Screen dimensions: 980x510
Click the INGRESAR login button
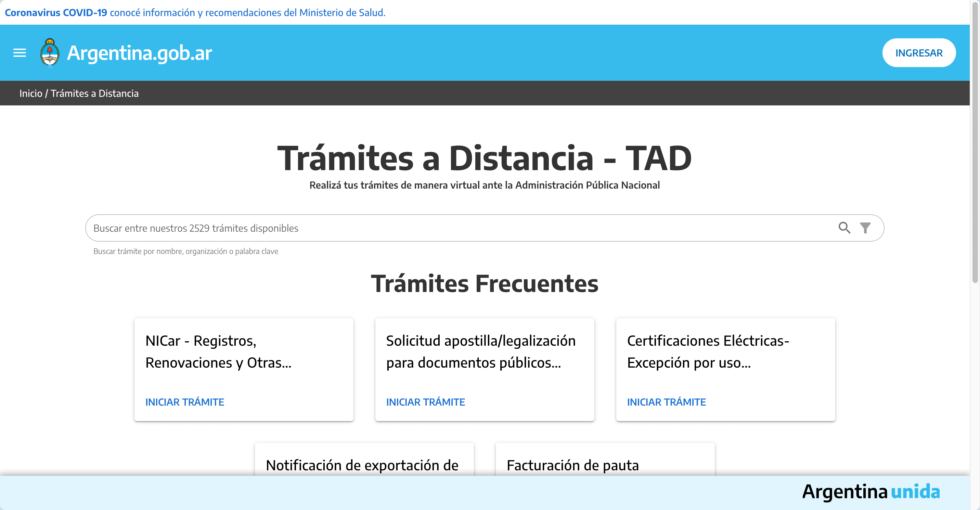point(919,53)
